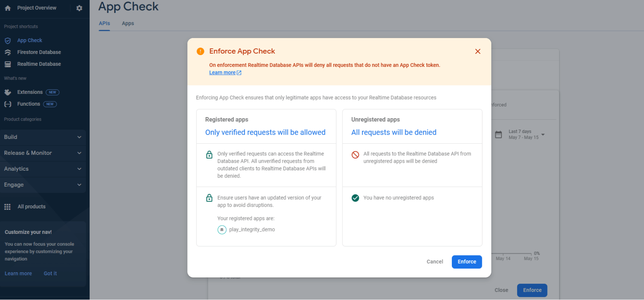Select App Check in the sidebar
Screen dimensions: 644x300
click(x=29, y=40)
